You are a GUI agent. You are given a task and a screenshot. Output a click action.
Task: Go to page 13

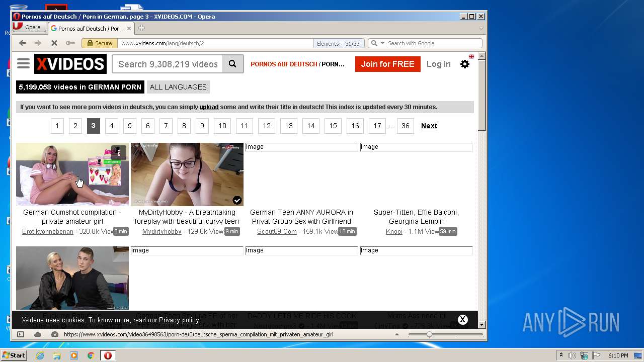pos(289,126)
